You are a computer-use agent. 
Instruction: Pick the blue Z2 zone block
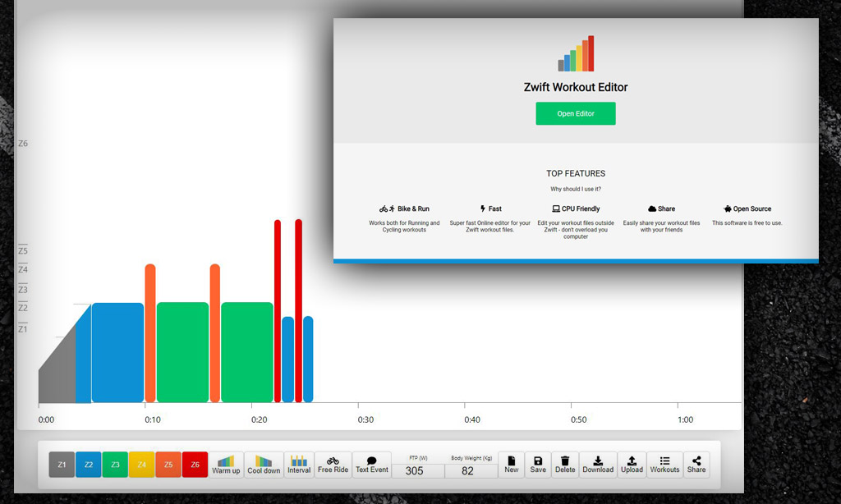89,465
